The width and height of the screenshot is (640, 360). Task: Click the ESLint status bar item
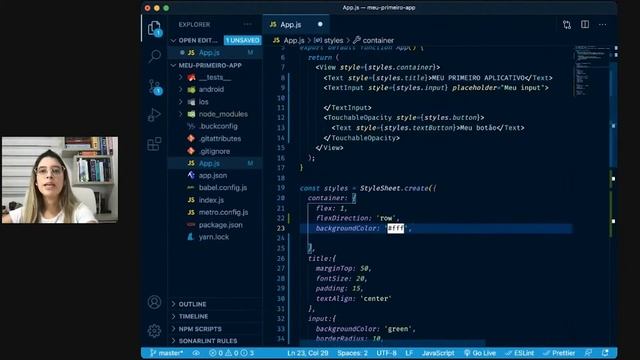pos(520,353)
